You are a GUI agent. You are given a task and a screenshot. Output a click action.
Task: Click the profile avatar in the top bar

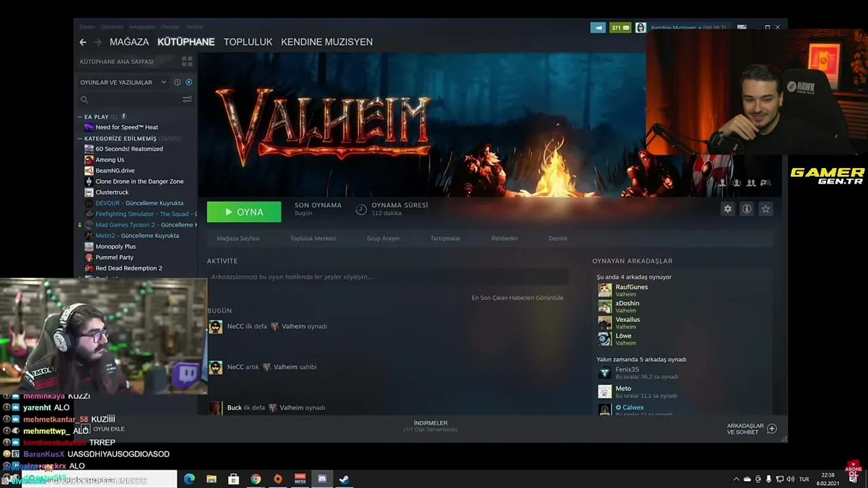[640, 28]
